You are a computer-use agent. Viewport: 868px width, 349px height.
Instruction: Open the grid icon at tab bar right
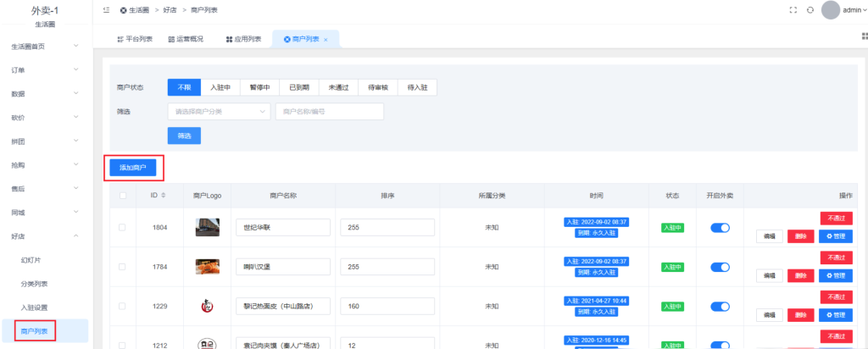click(x=864, y=36)
